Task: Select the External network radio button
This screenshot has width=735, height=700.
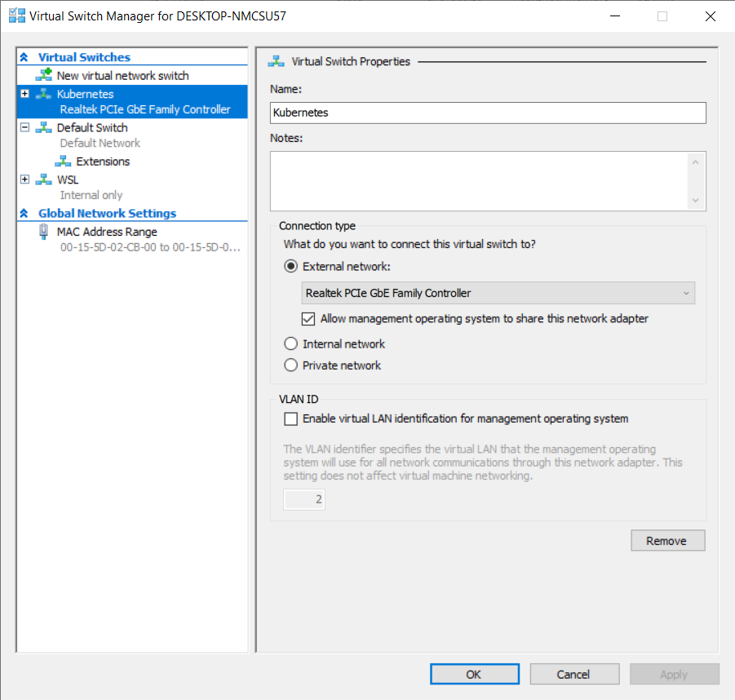Action: 290,266
